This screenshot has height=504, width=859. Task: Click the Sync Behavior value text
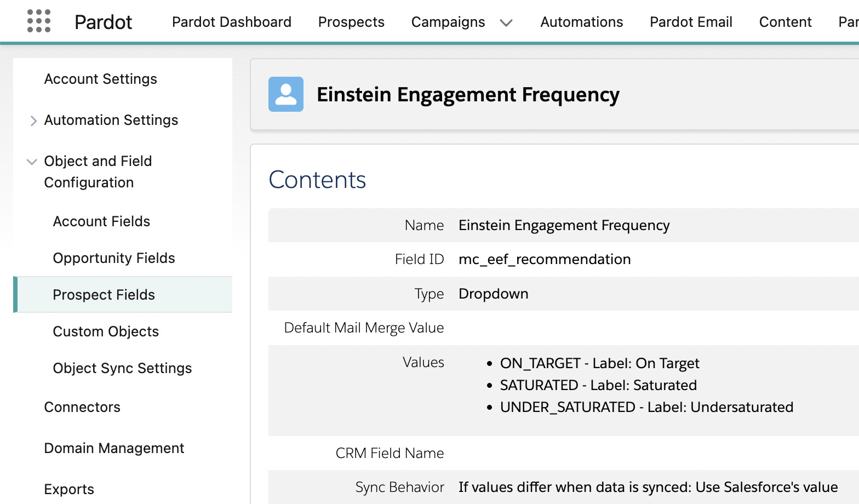[648, 487]
